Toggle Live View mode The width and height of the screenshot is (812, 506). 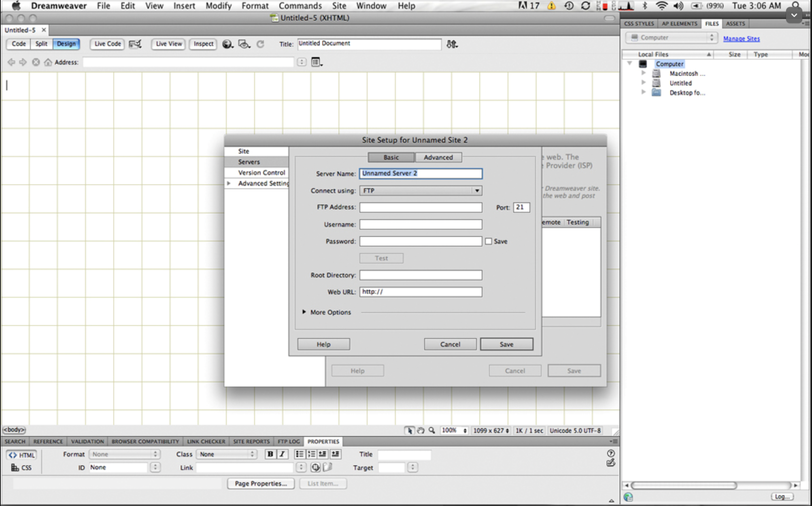(169, 44)
